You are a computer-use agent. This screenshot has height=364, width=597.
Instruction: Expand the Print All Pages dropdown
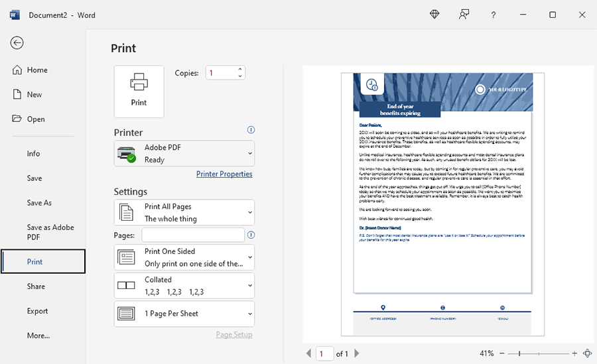click(x=250, y=212)
